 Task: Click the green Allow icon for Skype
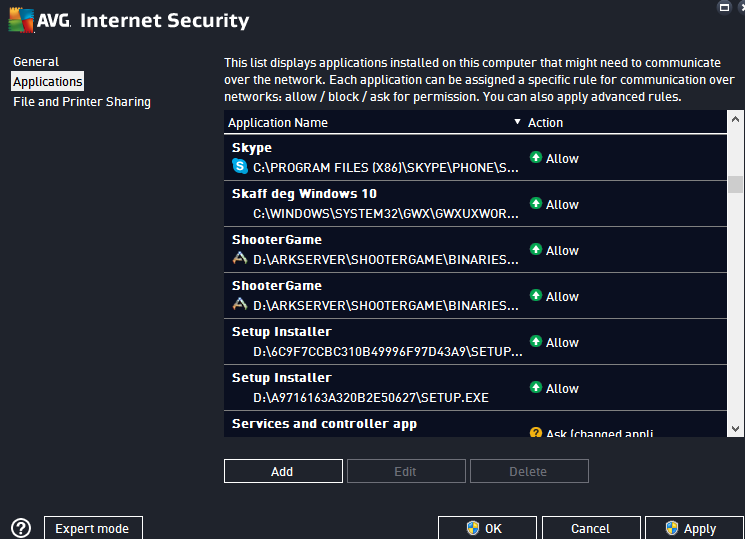pyautogui.click(x=535, y=158)
